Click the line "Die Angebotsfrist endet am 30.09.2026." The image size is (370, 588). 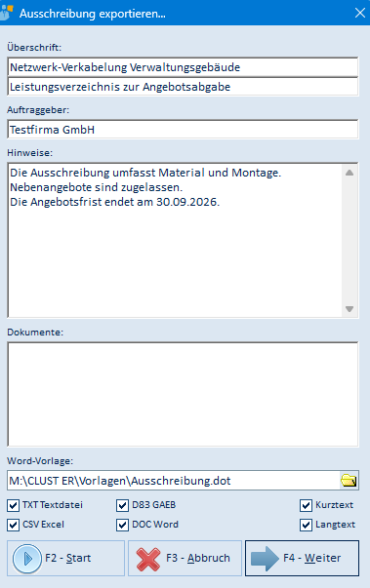tap(114, 202)
